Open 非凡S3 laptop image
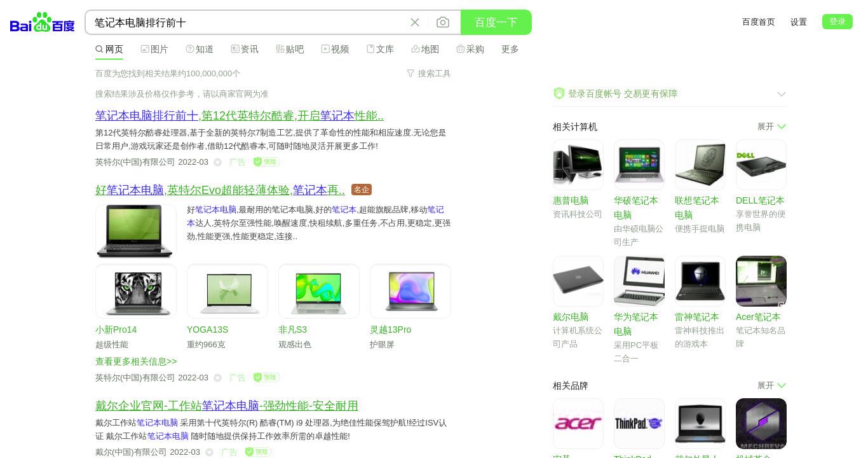The width and height of the screenshot is (868, 458). [319, 291]
